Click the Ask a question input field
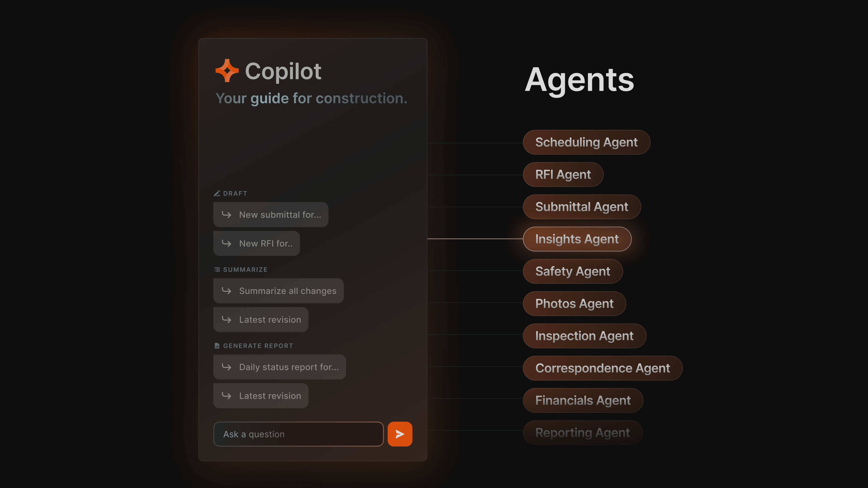Viewport: 868px width, 488px height. (x=298, y=434)
